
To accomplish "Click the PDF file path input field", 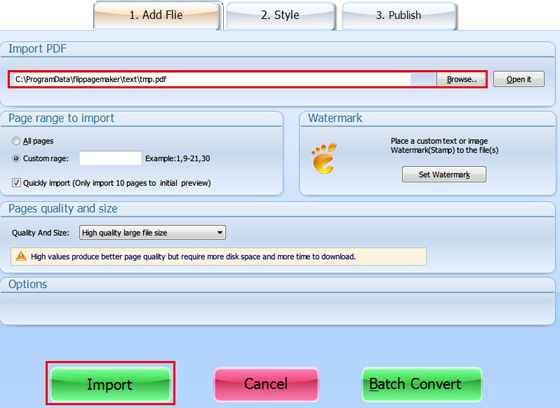I will pos(212,79).
